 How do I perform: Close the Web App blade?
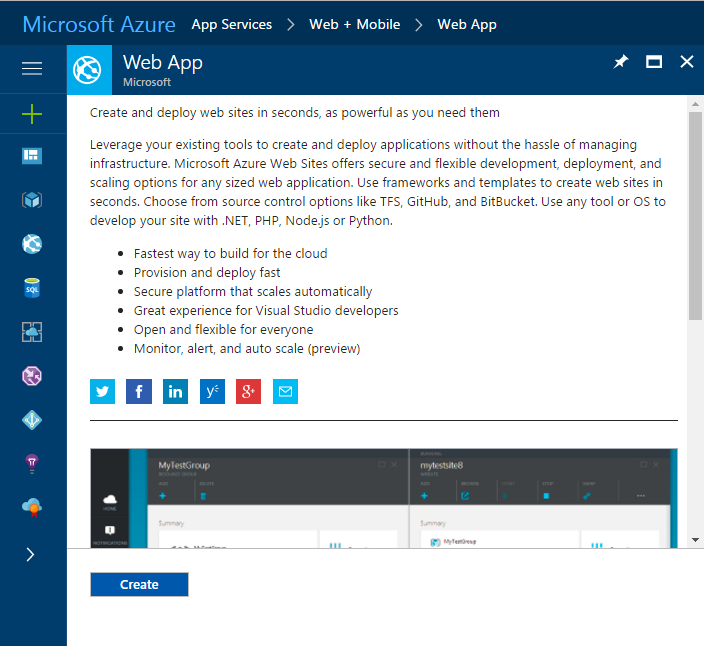click(x=687, y=62)
